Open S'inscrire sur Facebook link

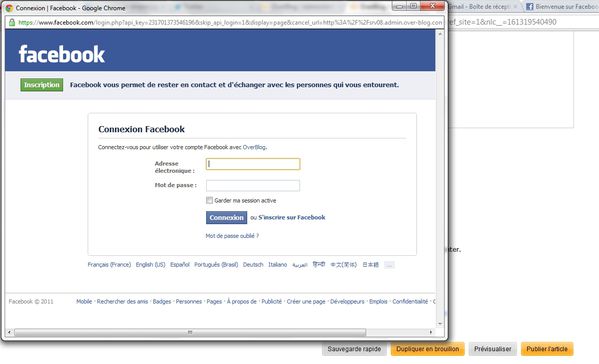[292, 217]
